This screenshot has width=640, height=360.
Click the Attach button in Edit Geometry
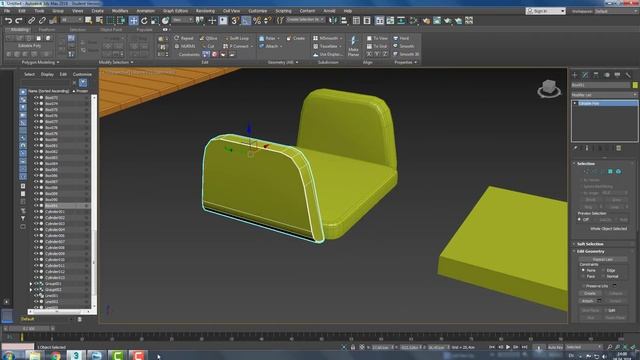tap(587, 301)
